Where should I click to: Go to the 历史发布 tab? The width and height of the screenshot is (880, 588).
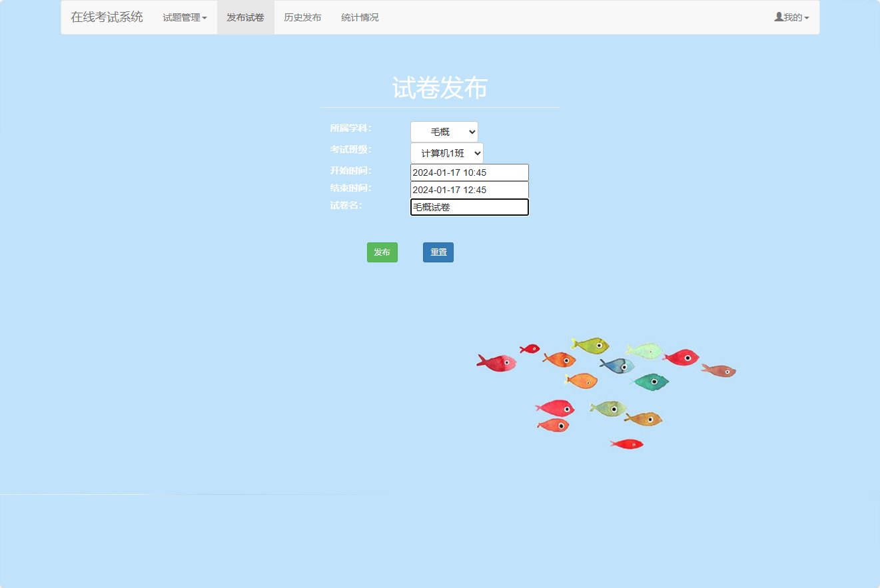tap(302, 17)
